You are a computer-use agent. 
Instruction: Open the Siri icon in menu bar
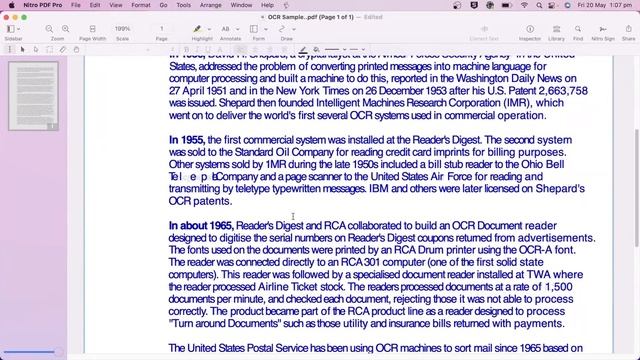click(567, 5)
